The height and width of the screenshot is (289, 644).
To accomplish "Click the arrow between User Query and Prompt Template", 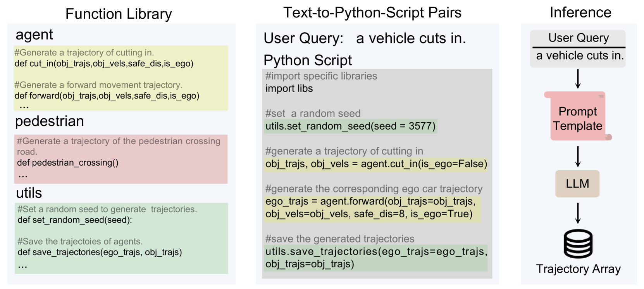I will click(578, 79).
